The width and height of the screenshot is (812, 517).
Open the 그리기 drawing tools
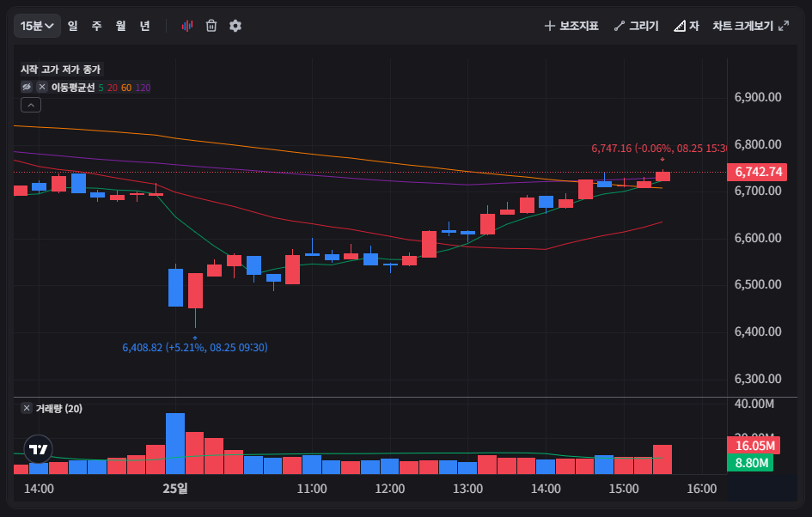636,26
